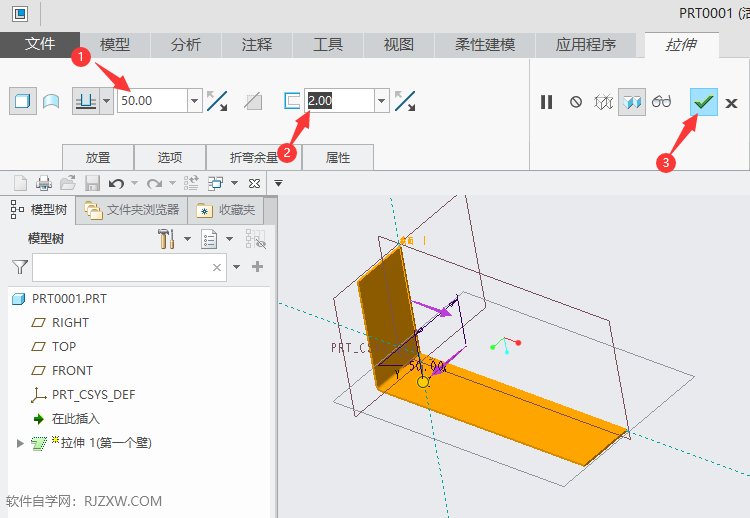Screen dimensions: 750x518
Task: Open model tree settings hammer icon
Action: [x=167, y=239]
